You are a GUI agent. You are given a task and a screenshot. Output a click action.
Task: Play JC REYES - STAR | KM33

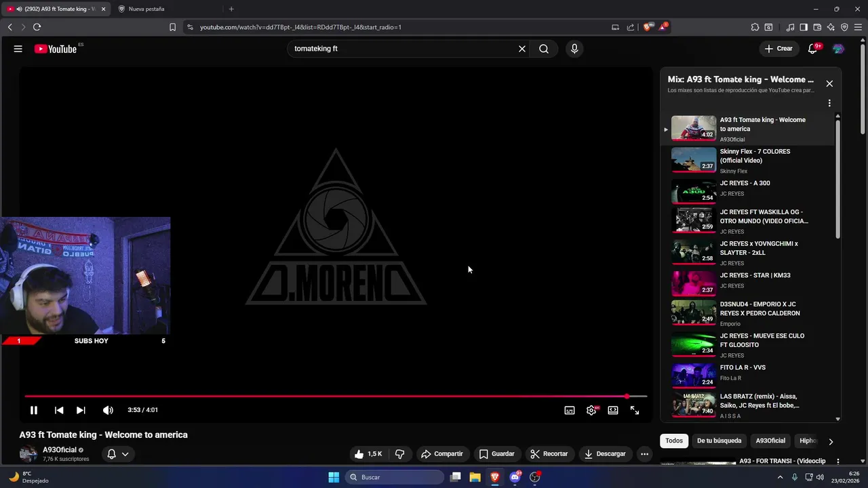pyautogui.click(x=749, y=283)
